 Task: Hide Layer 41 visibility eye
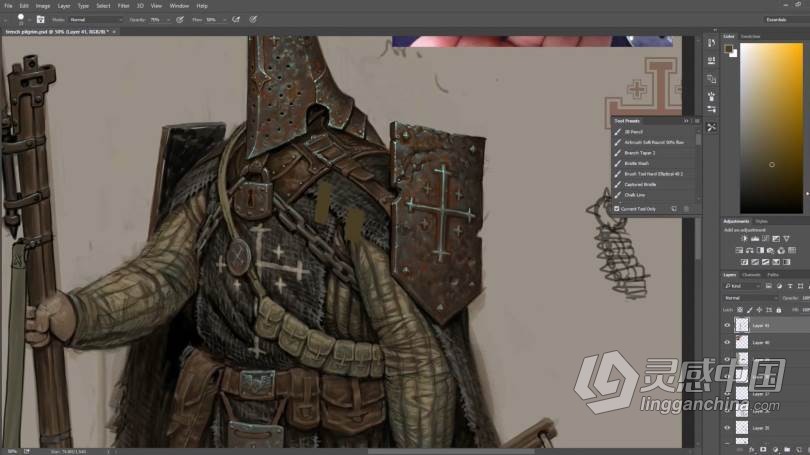tap(727, 325)
